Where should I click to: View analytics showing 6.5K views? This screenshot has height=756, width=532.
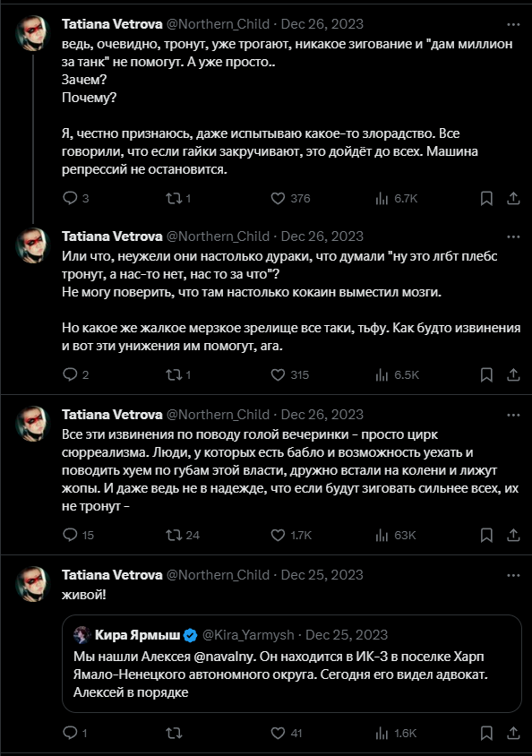[397, 374]
